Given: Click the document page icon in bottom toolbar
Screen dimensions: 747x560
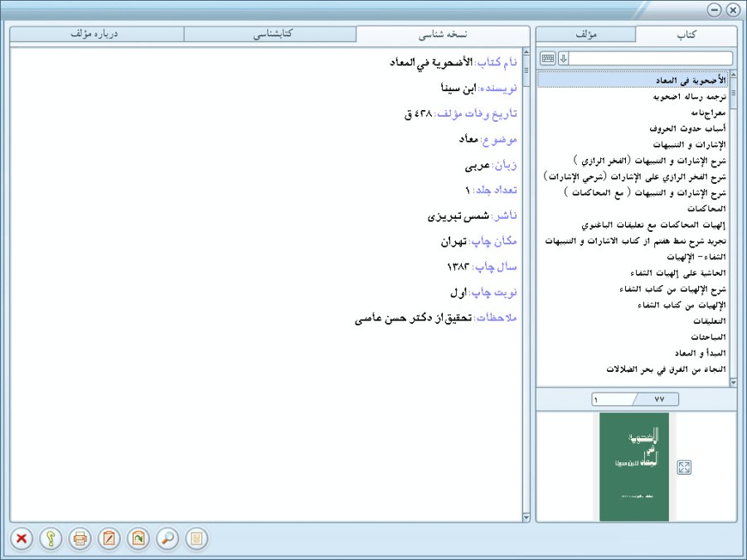Looking at the screenshot, I should coord(196,539).
